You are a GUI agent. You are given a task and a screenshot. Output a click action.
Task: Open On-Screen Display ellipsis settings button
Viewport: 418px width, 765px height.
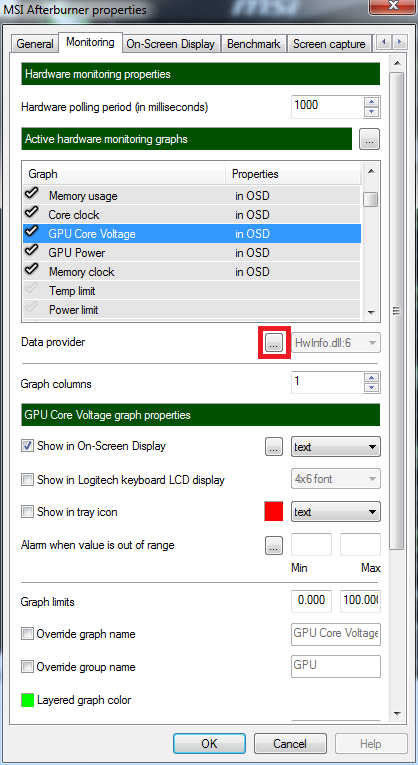tap(274, 447)
